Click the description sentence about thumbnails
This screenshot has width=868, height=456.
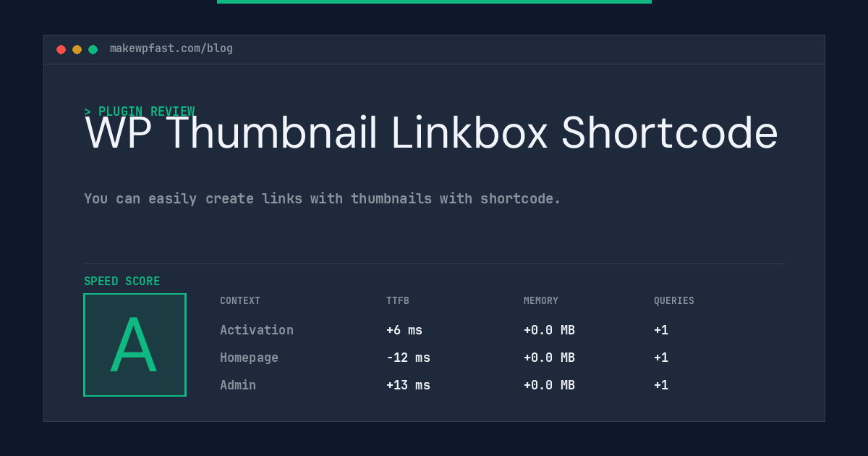coord(323,198)
